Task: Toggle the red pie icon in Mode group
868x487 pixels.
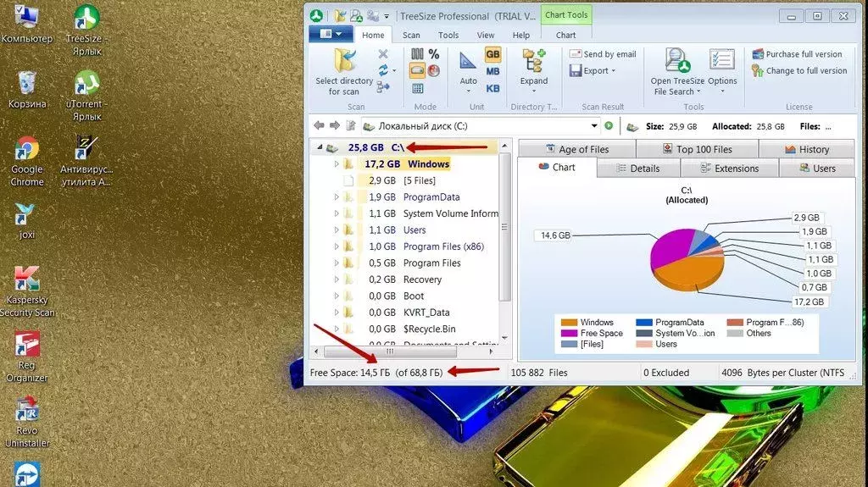Action: point(434,70)
